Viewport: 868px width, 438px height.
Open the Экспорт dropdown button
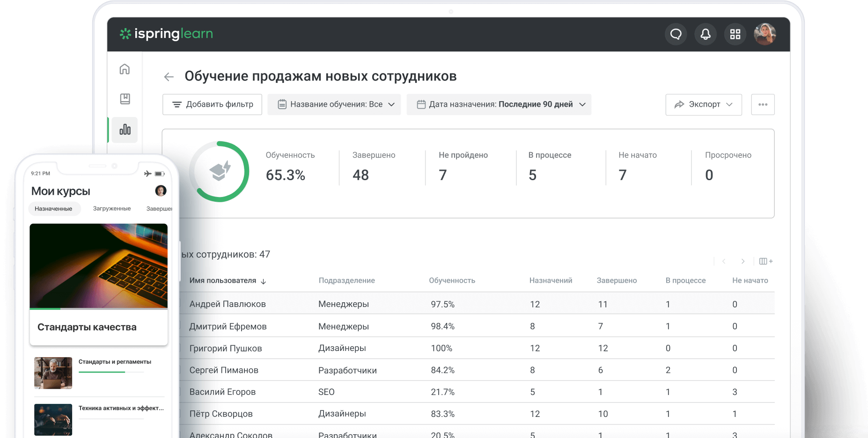point(704,104)
